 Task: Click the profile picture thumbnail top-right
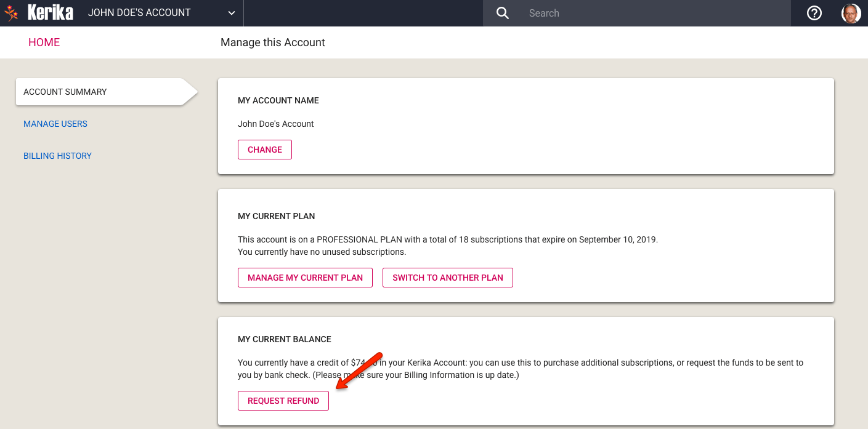[x=852, y=12]
